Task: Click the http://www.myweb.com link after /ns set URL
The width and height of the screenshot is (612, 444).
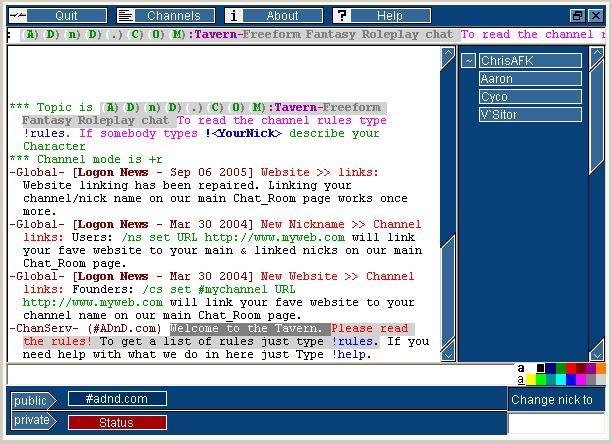Action: pyautogui.click(x=274, y=237)
